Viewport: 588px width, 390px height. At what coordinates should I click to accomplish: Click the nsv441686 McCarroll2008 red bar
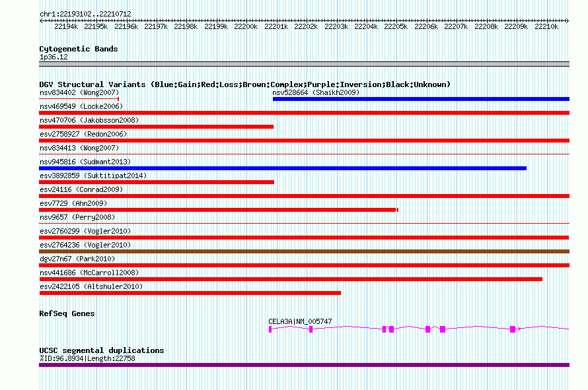pyautogui.click(x=291, y=279)
